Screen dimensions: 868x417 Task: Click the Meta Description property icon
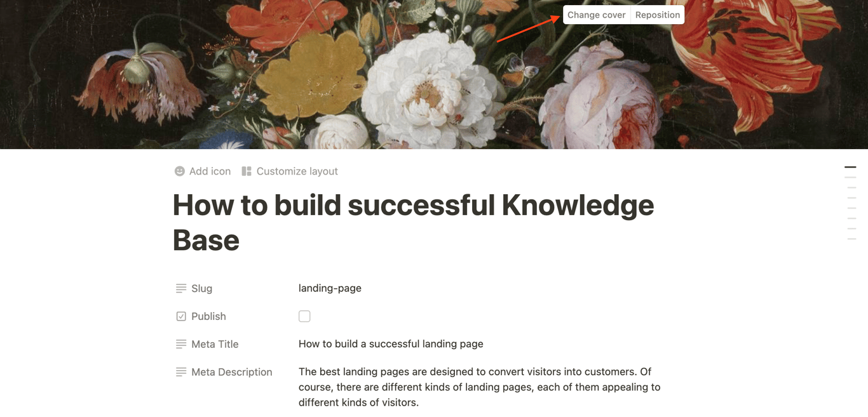[x=181, y=372]
